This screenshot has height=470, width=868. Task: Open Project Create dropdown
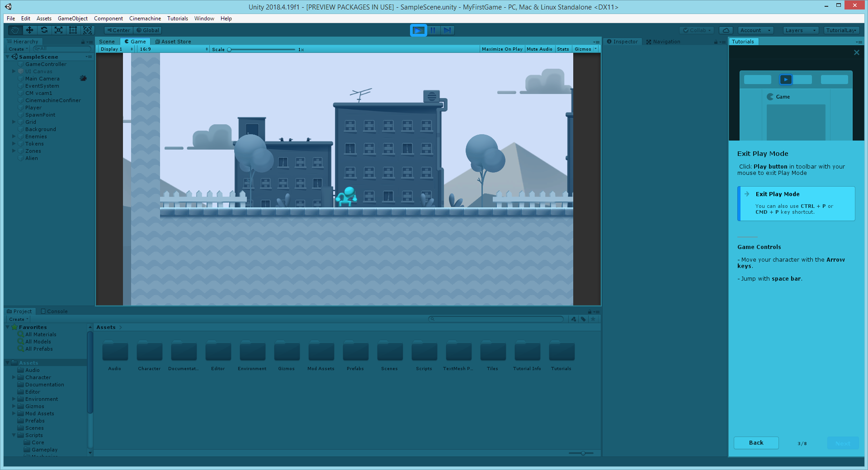tap(19, 319)
